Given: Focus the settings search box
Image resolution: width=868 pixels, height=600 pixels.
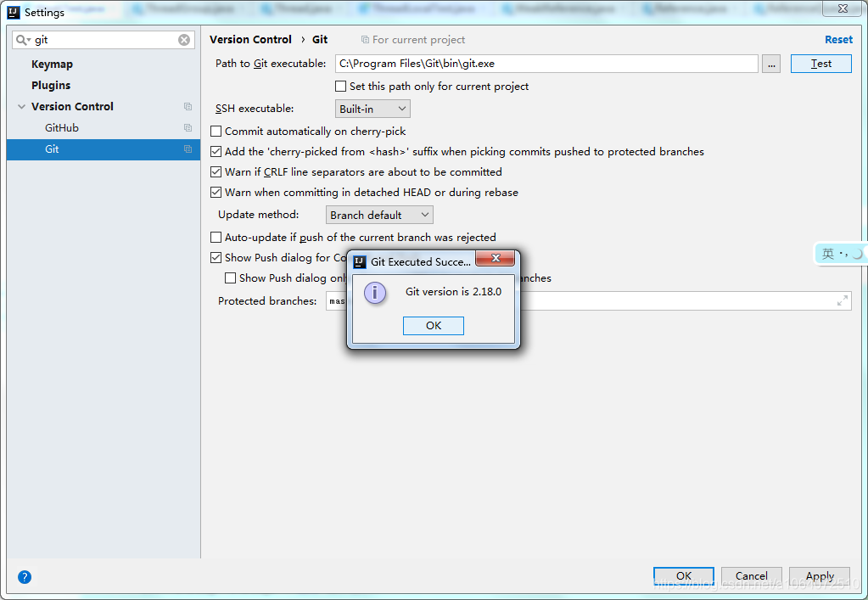Looking at the screenshot, I should (104, 40).
